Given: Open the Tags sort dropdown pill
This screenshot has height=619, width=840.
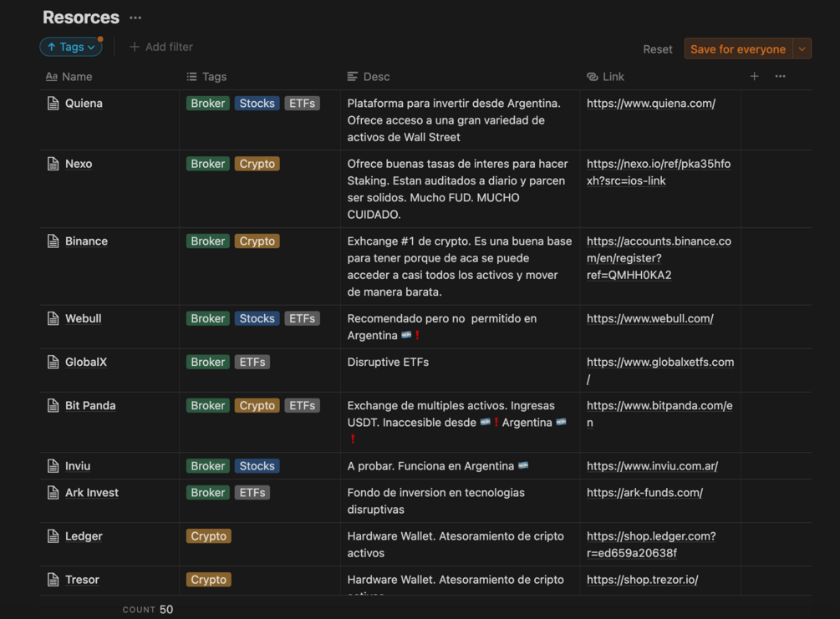Looking at the screenshot, I should pyautogui.click(x=71, y=47).
